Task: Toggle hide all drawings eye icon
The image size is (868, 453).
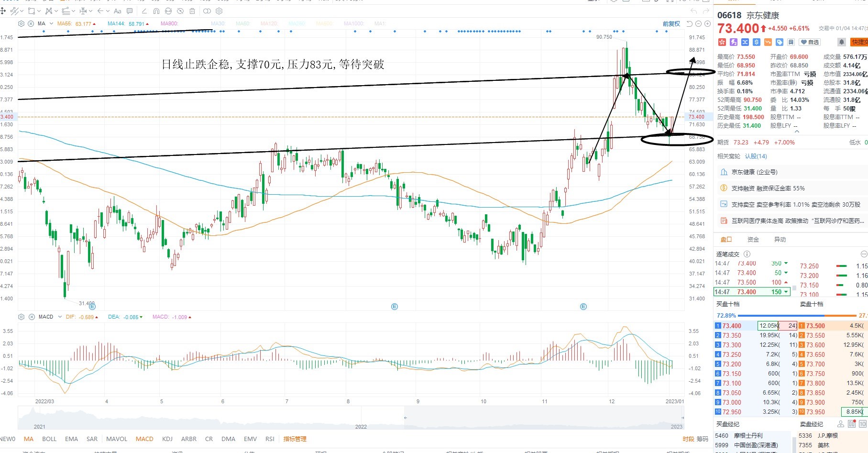Action: click(180, 11)
